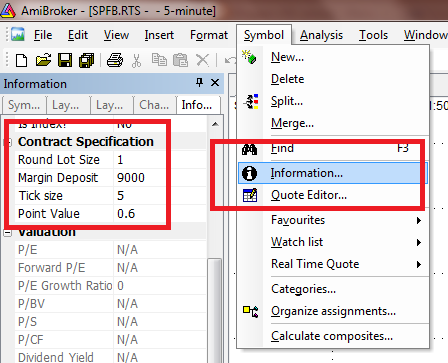448x363 pixels.
Task: Choose Organize assignments... menu entry
Action: pos(333,311)
